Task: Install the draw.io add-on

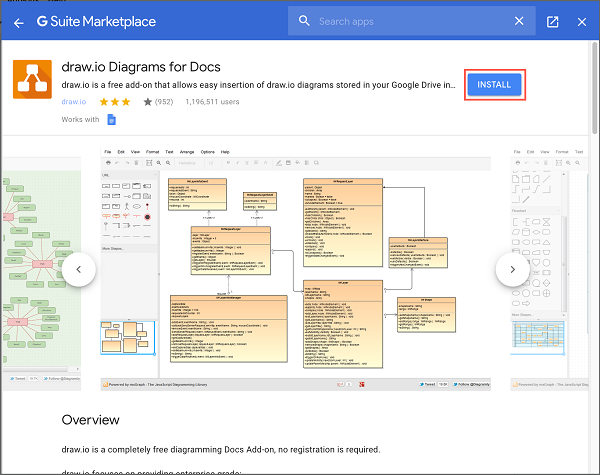Action: tap(494, 85)
